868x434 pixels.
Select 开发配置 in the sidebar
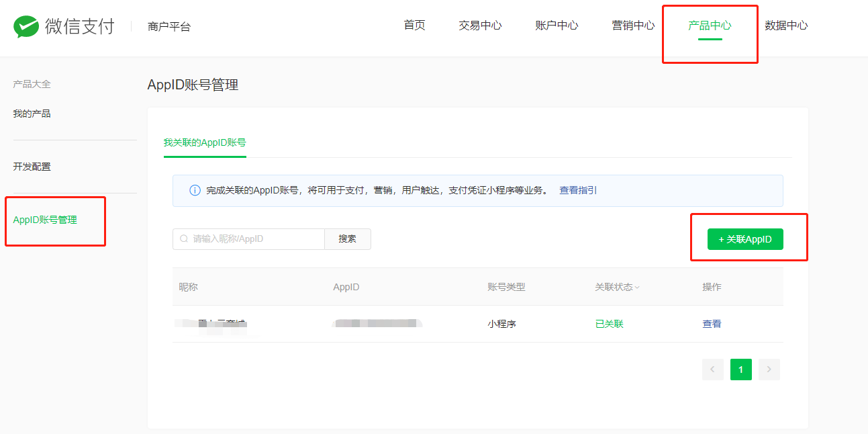pos(32,167)
